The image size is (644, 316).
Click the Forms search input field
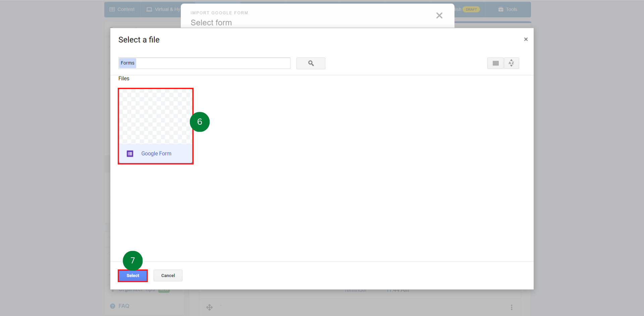(x=204, y=63)
